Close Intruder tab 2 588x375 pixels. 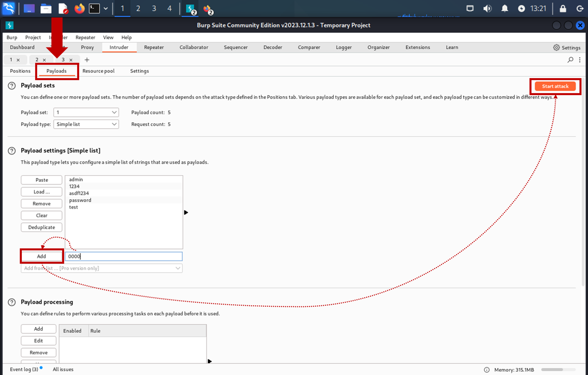[x=44, y=60]
